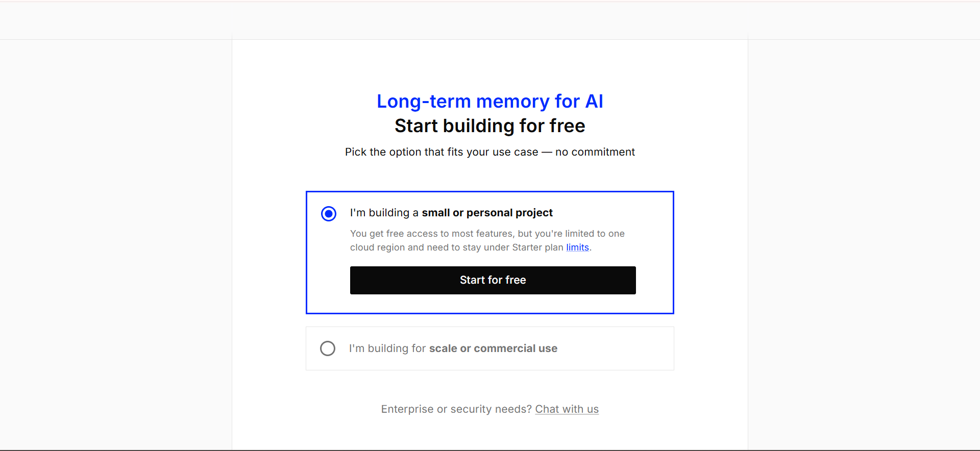
Task: Click the "I'm building a" option label
Action: coord(384,213)
